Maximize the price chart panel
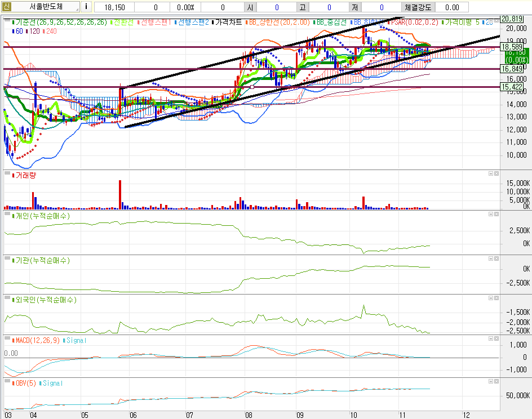The width and height of the screenshot is (532, 419). click(x=491, y=21)
